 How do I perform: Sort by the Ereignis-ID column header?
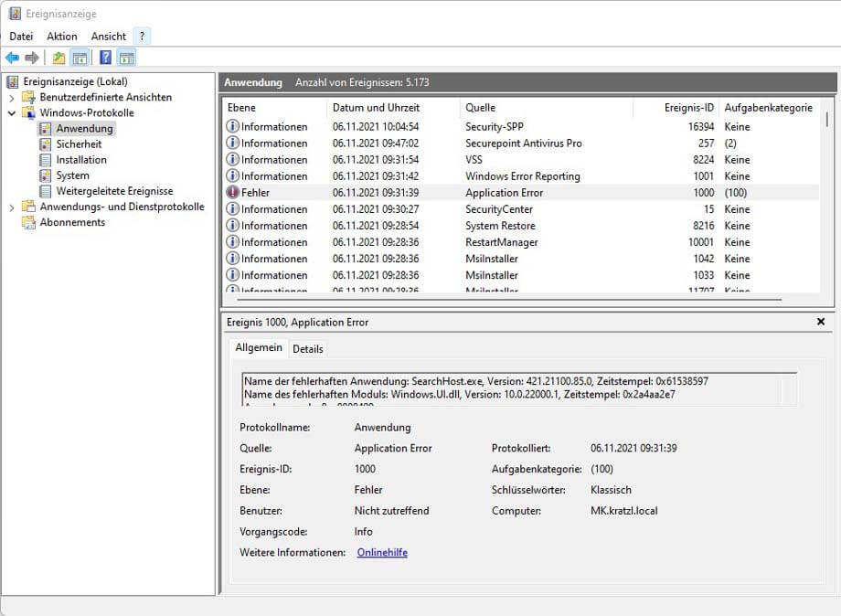(x=676, y=108)
